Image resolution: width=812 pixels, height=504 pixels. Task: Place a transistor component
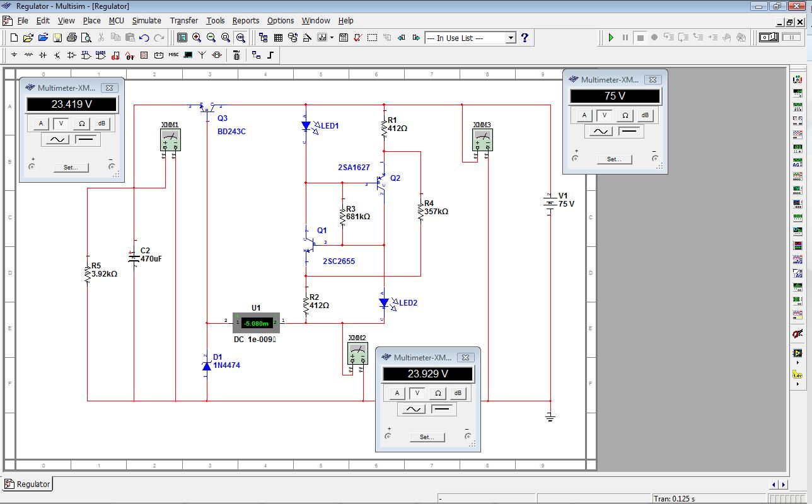(x=57, y=55)
